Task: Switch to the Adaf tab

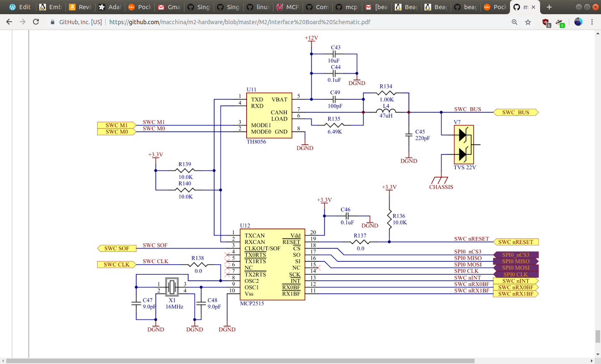Action: (110, 7)
